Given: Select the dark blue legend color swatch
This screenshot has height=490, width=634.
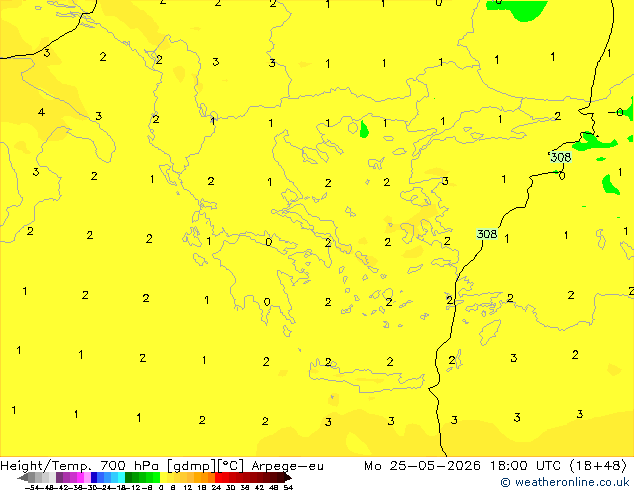Looking at the screenshot, I should tap(94, 477).
